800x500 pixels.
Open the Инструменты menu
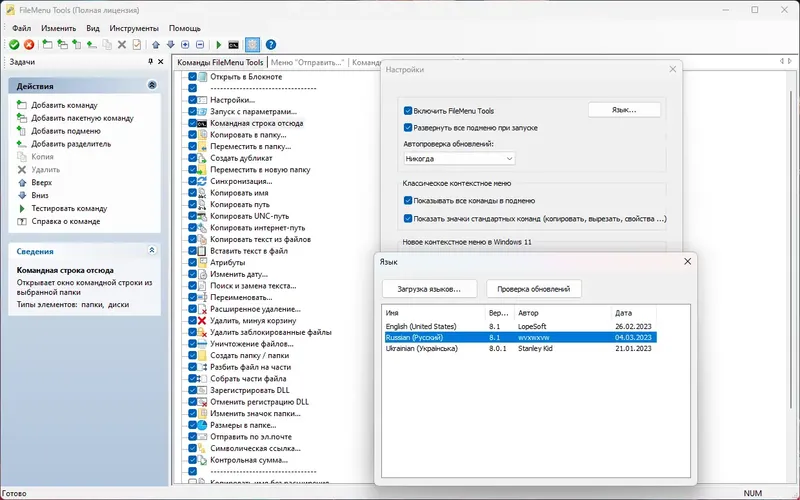coord(134,28)
